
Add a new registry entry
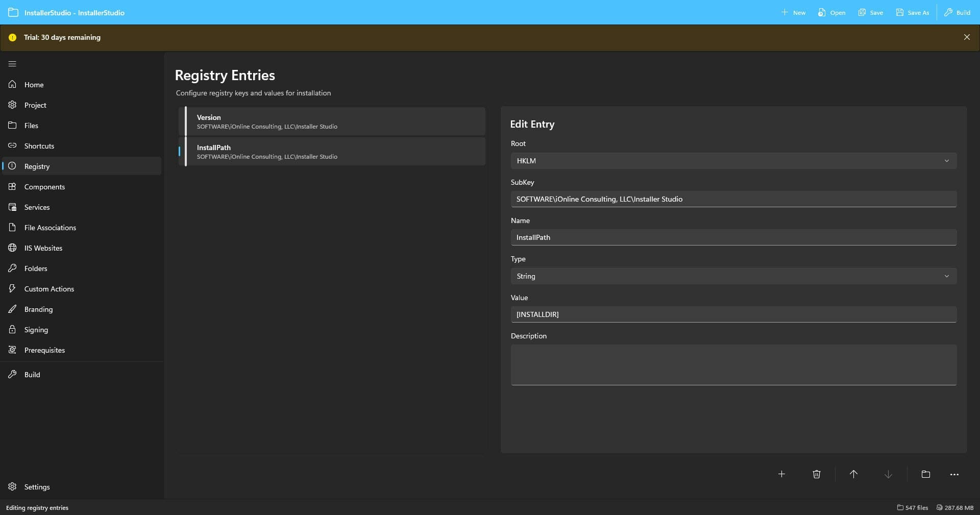(x=781, y=474)
